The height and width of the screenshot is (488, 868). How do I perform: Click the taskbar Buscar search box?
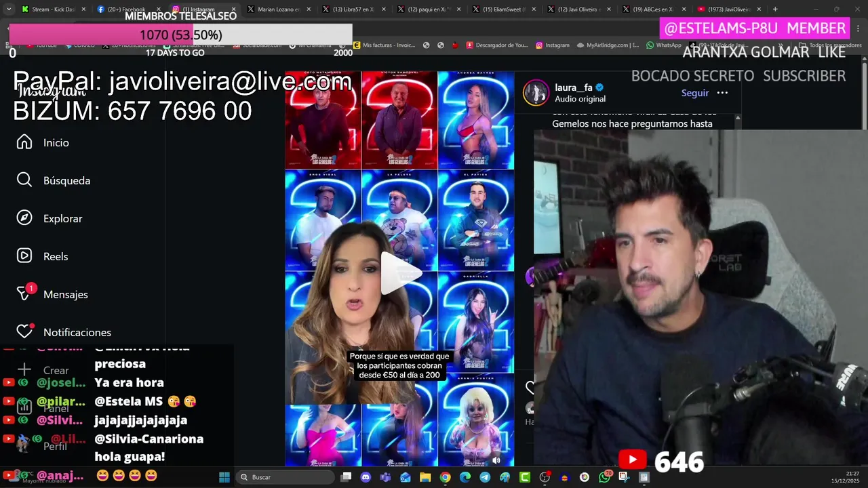point(285,477)
